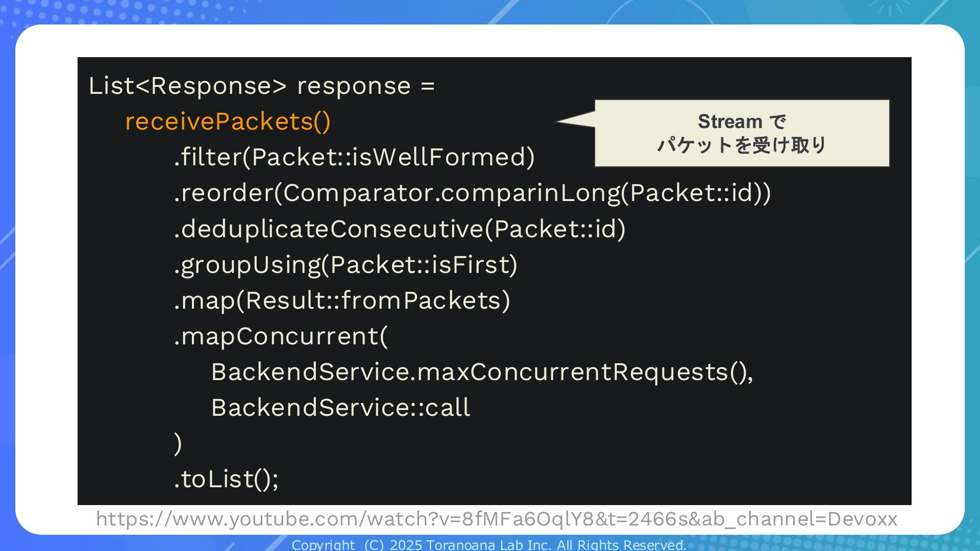Click the .mapConcurrent( code line
This screenshot has width=980, height=551.
coord(281,337)
